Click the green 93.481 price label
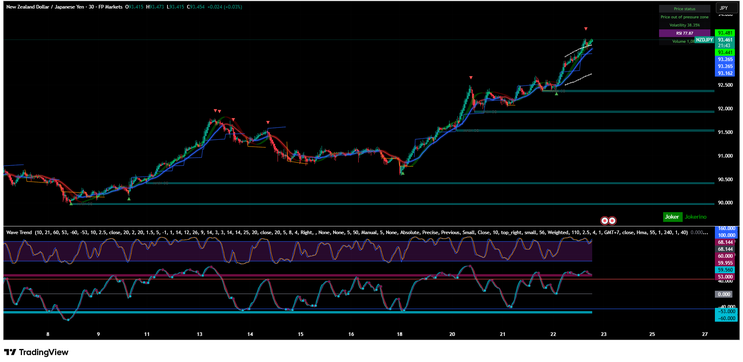Image resolution: width=743 pixels, height=362 pixels. pyautogui.click(x=724, y=33)
